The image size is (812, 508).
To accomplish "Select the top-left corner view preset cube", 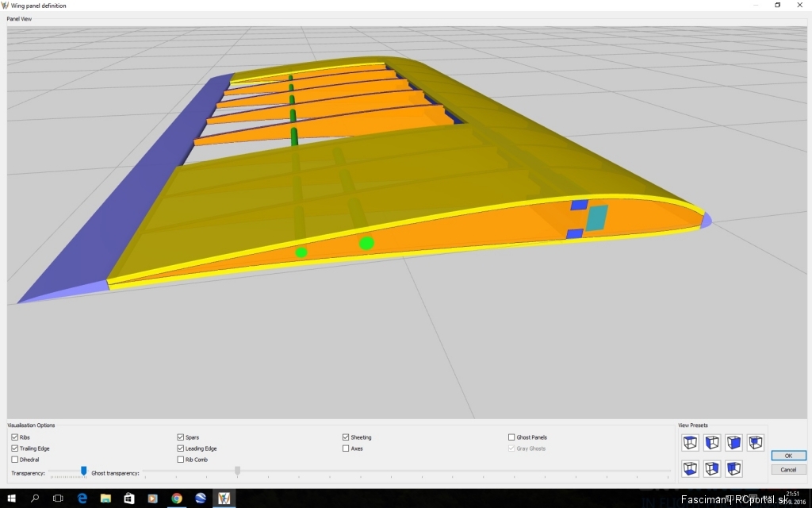I will [x=733, y=468].
